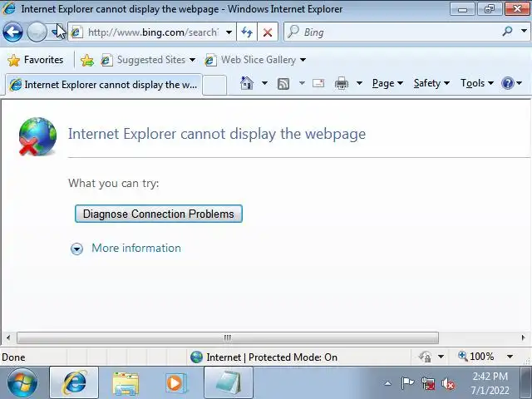Click the horizontal scrollbar thumb
Viewport: 532px width, 399px height.
[228, 337]
